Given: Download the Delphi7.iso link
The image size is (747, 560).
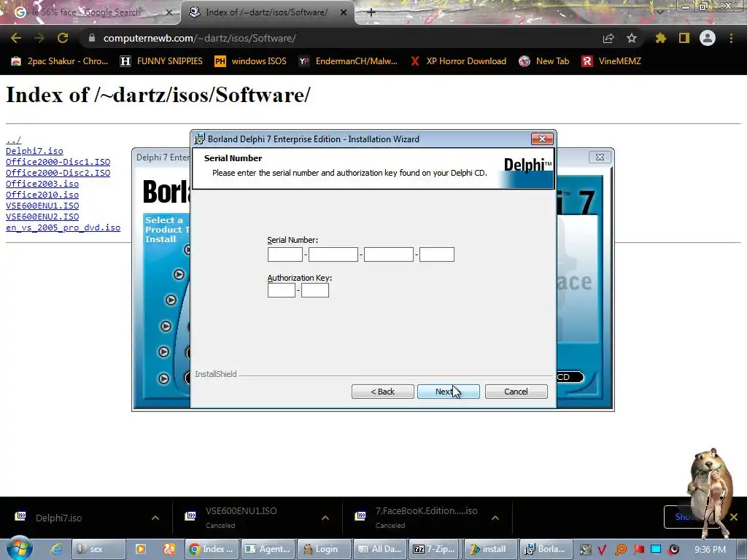Looking at the screenshot, I should click(x=34, y=151).
